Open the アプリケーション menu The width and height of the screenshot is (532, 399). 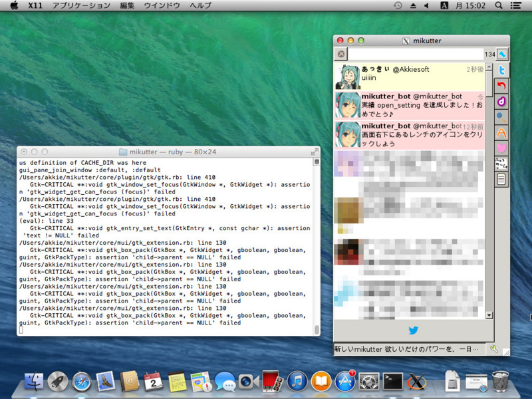(81, 5)
